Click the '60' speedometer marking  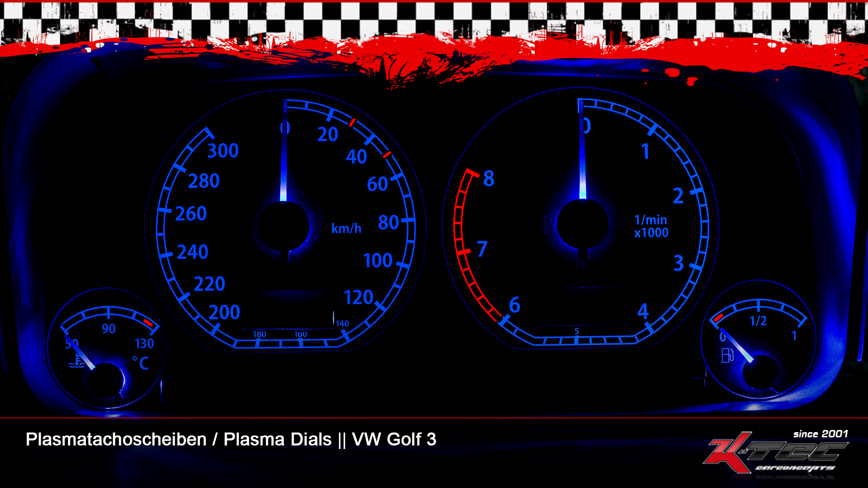pyautogui.click(x=378, y=184)
